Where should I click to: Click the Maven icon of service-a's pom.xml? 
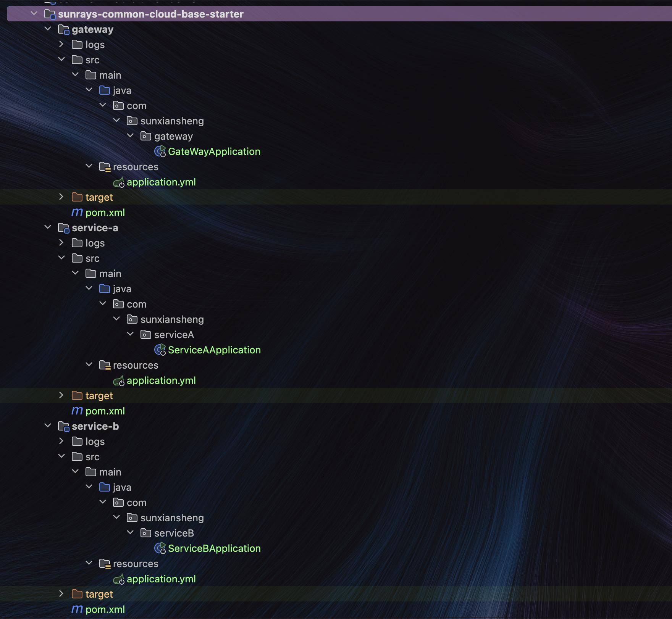(77, 411)
